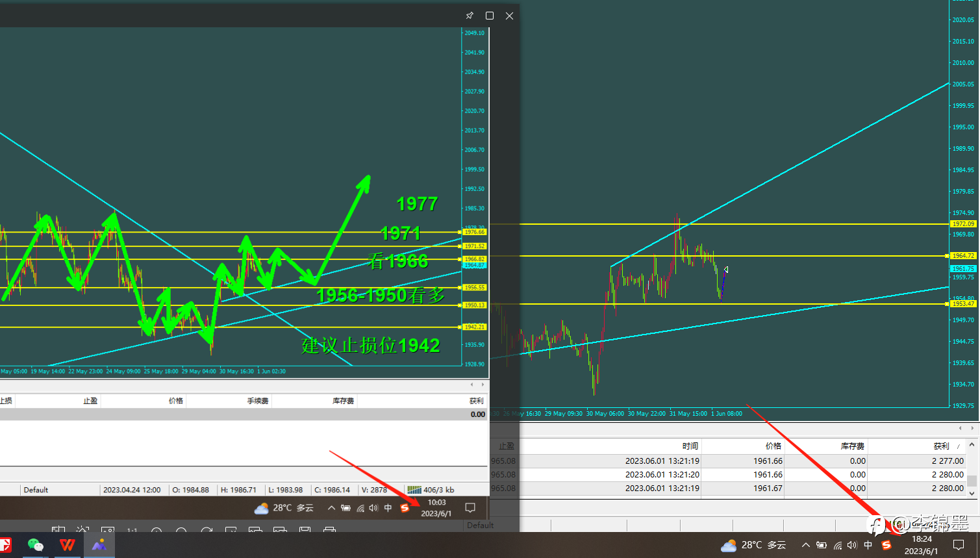Open the 18:24 clock calendar flyout
The height and width of the screenshot is (558, 980).
tap(922, 545)
